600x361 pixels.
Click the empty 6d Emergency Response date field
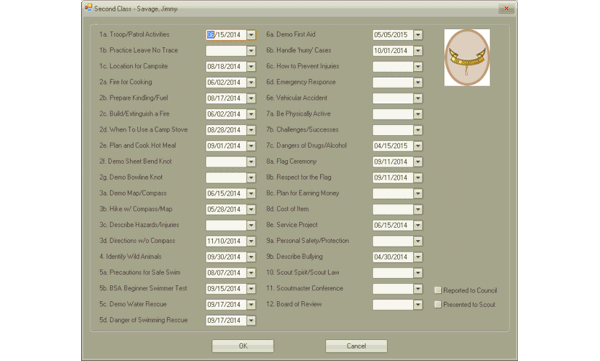tap(393, 82)
